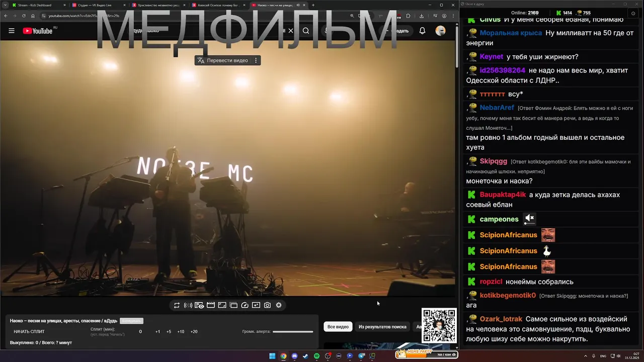
Task: Click the Создать create button
Action: tap(395, 31)
